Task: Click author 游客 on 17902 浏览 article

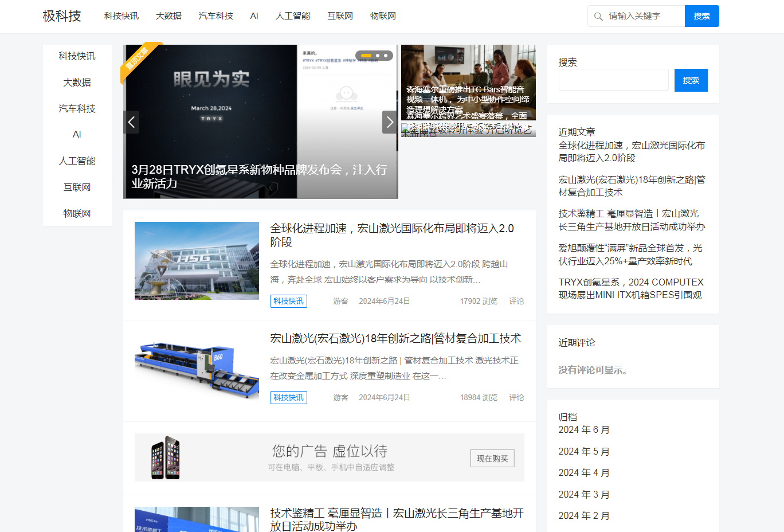Action: pyautogui.click(x=341, y=301)
